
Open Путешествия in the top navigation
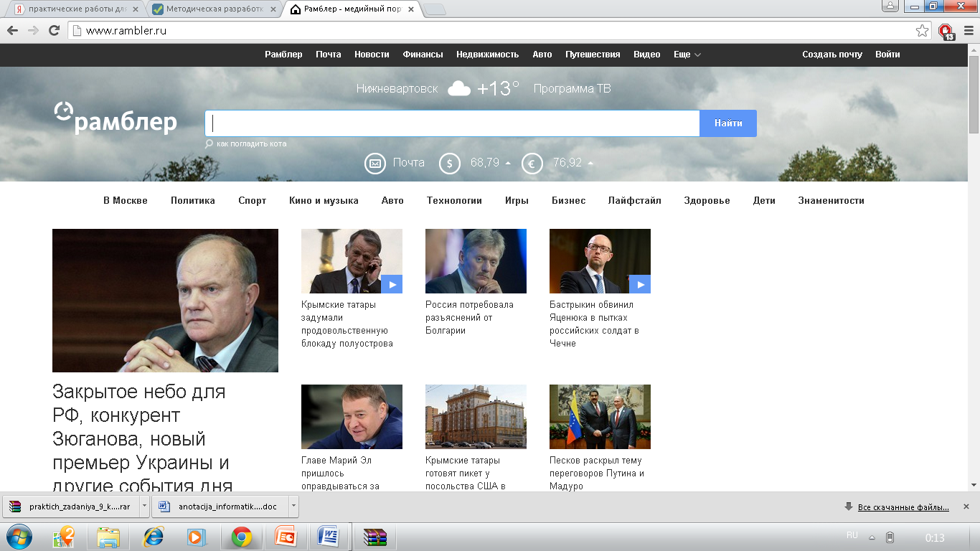(x=593, y=55)
